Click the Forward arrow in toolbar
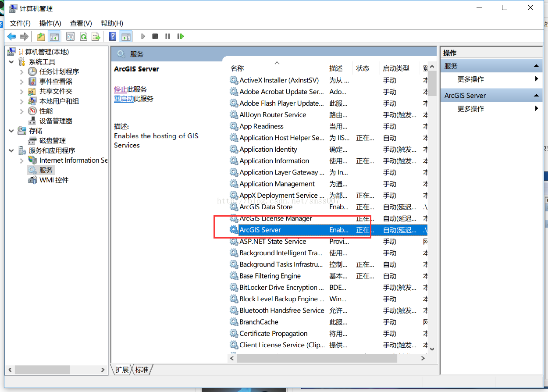This screenshot has height=392, width=548. pos(24,36)
